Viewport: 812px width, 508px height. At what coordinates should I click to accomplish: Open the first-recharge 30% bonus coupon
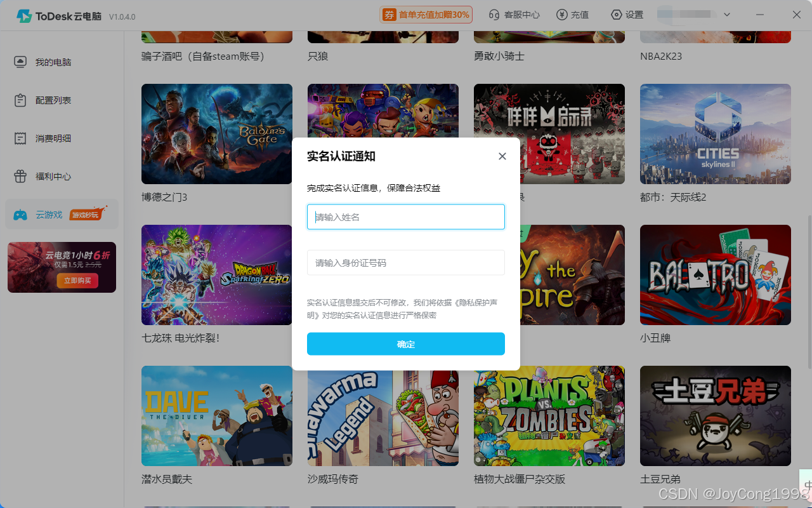point(426,15)
